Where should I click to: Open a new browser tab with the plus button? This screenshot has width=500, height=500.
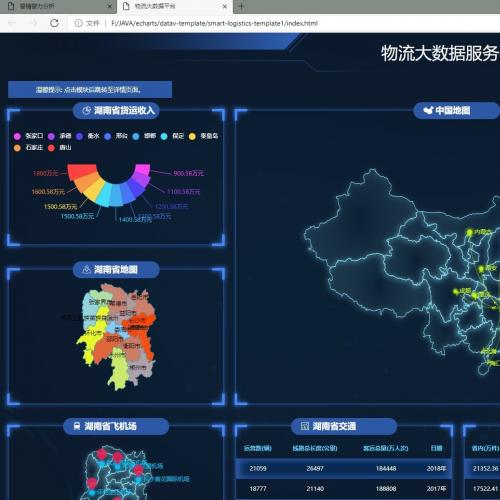point(241,6)
